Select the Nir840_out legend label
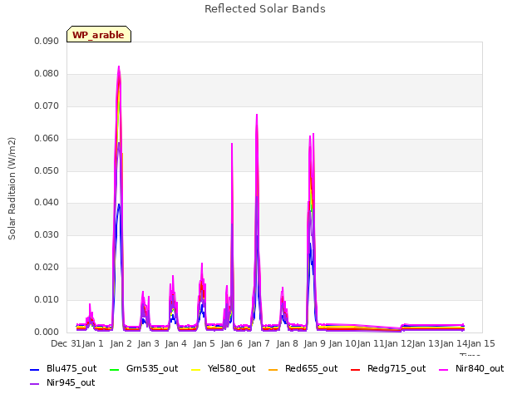 pyautogui.click(x=480, y=368)
